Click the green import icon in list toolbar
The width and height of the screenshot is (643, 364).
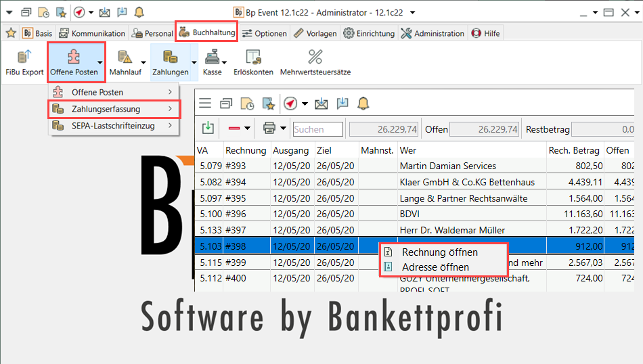click(x=208, y=128)
